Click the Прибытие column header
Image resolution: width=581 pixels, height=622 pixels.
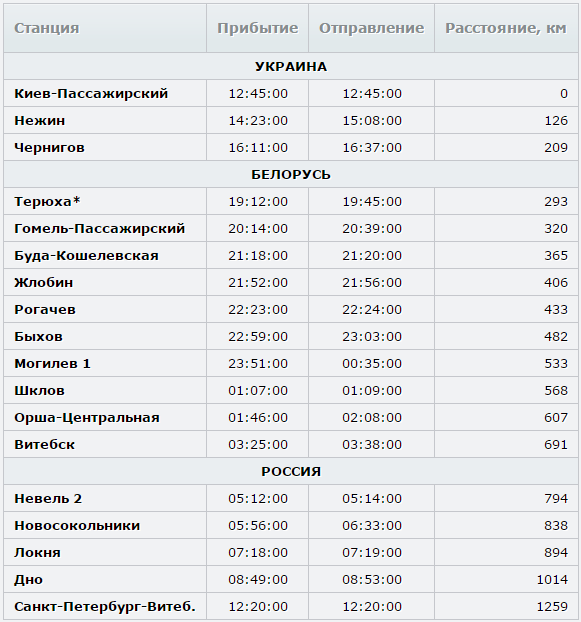[257, 28]
